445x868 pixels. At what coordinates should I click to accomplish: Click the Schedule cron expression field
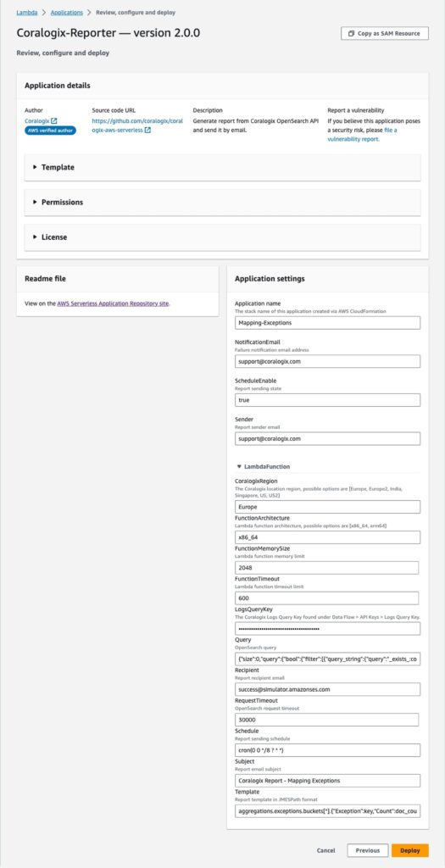[327, 750]
